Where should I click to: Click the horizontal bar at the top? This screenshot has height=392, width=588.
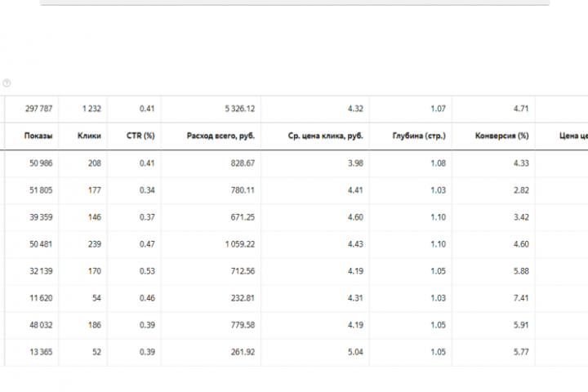pos(295,2)
